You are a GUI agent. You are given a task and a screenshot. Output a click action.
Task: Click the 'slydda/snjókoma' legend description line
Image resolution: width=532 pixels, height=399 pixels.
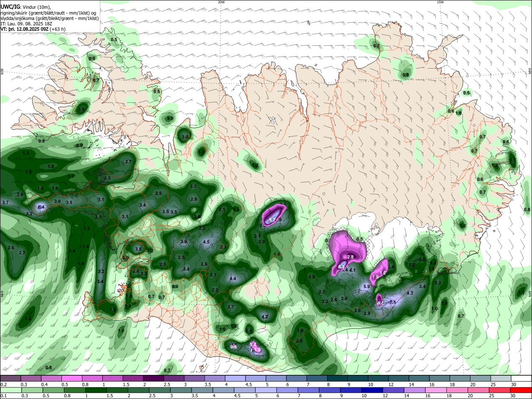click(x=49, y=18)
